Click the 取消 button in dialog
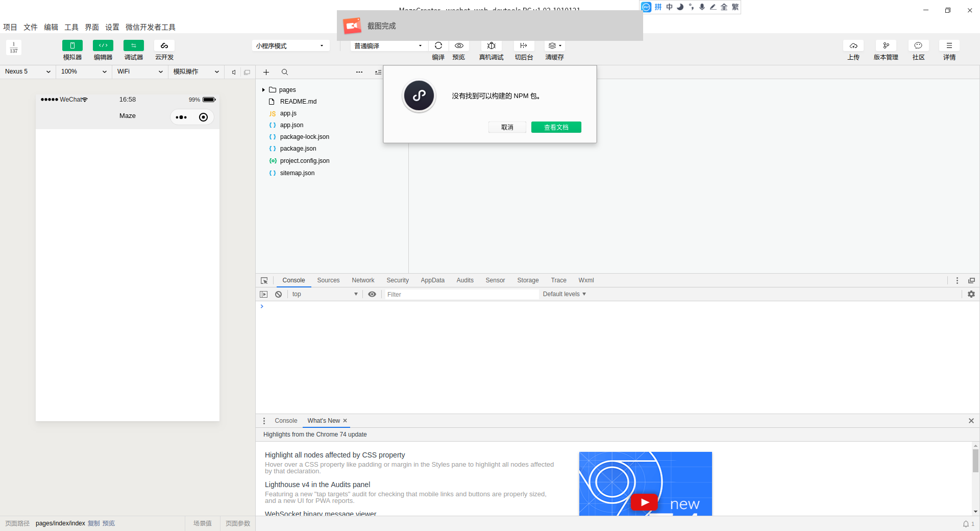This screenshot has width=980, height=531. click(507, 127)
